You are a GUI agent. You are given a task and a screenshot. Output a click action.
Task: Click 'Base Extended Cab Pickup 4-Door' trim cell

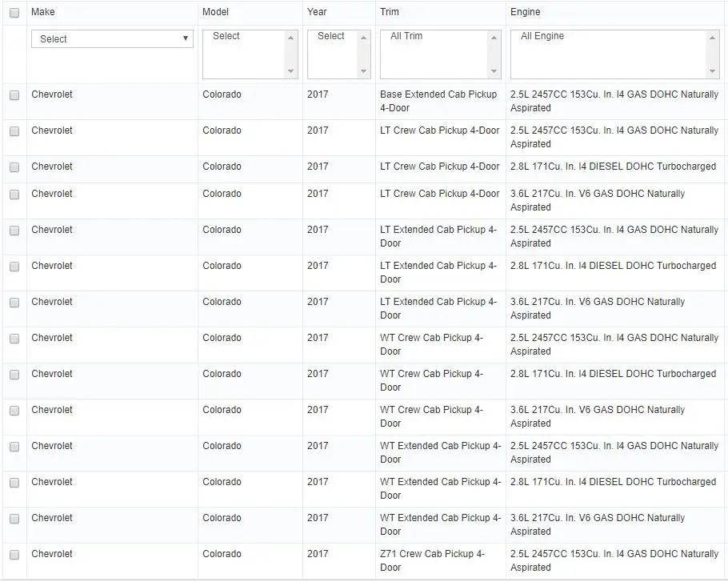tap(438, 101)
